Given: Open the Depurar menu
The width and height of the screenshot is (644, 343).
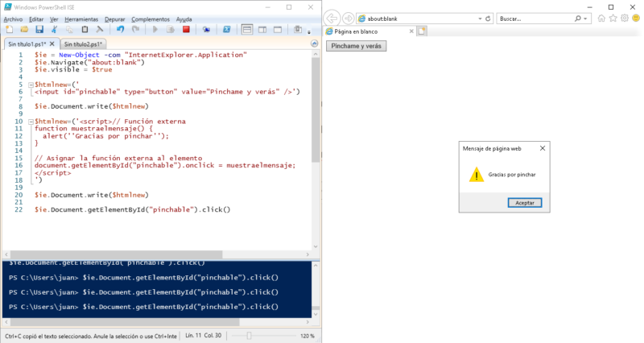Looking at the screenshot, I should tap(114, 19).
